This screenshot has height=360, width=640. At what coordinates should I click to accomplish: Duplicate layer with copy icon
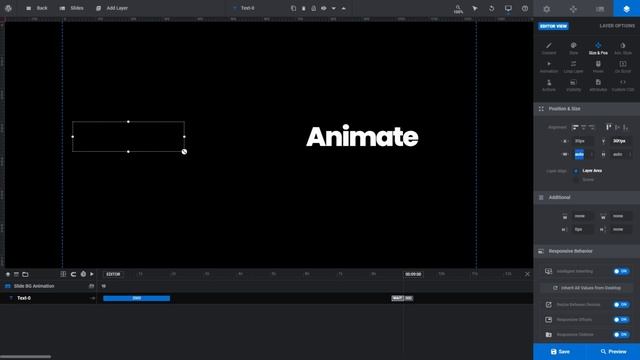[293, 8]
